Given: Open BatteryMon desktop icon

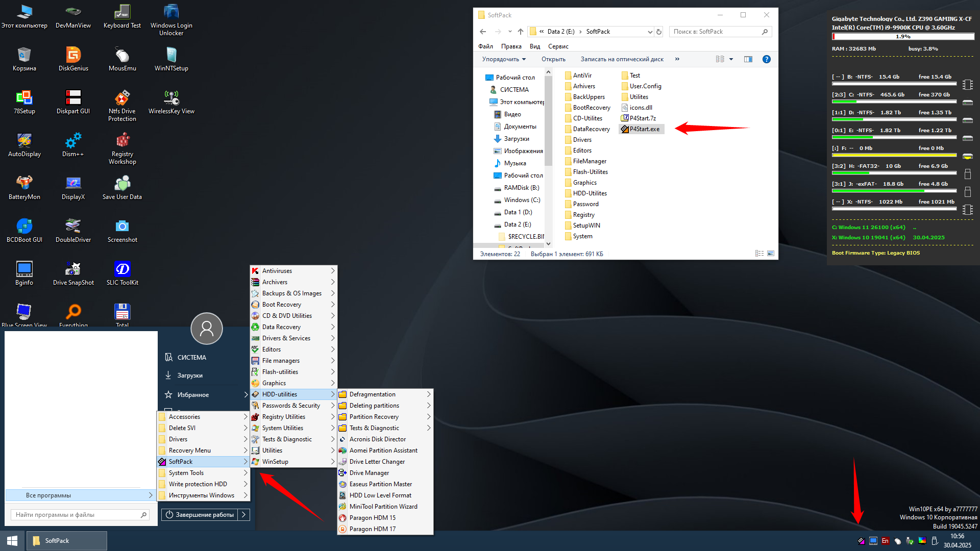Looking at the screenshot, I should coord(24,188).
